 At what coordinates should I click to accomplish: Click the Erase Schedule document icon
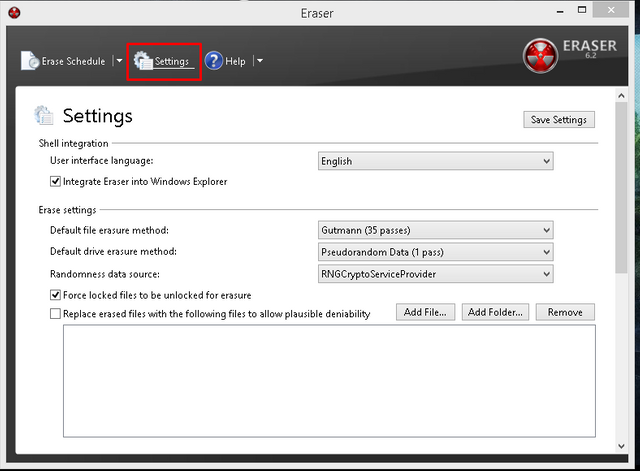pos(30,61)
